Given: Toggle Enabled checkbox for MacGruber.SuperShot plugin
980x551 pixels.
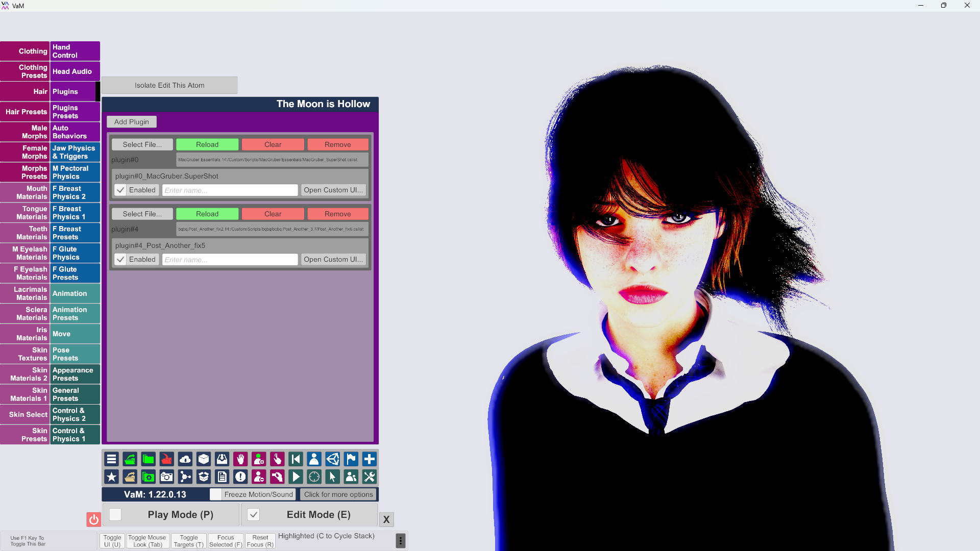Looking at the screenshot, I should pos(120,190).
